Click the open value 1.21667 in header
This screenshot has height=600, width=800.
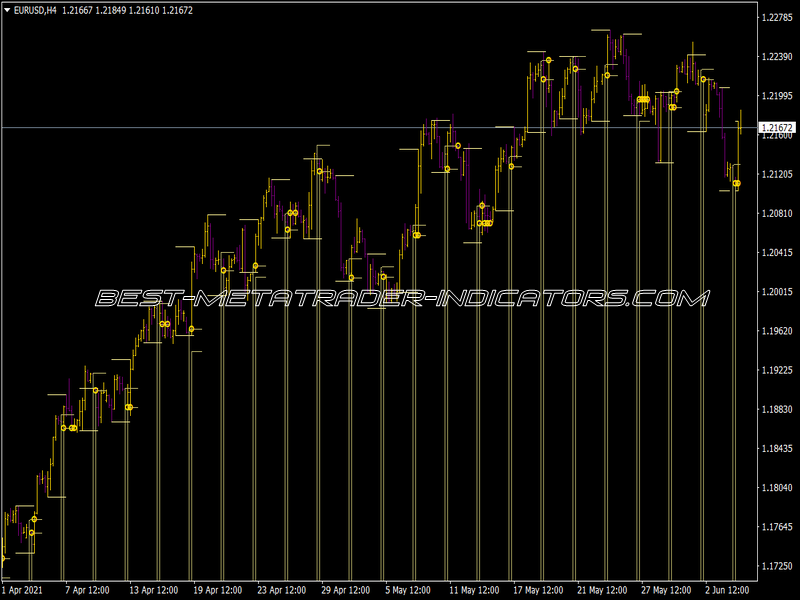click(78, 10)
